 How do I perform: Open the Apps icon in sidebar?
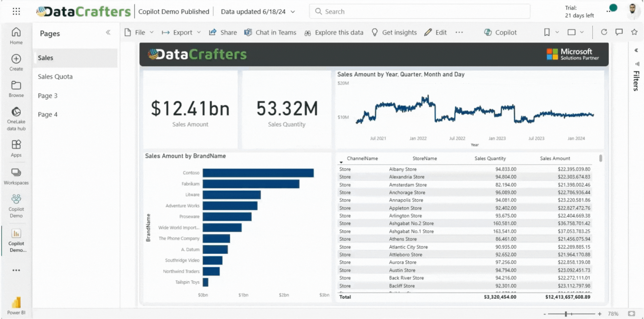tap(16, 148)
